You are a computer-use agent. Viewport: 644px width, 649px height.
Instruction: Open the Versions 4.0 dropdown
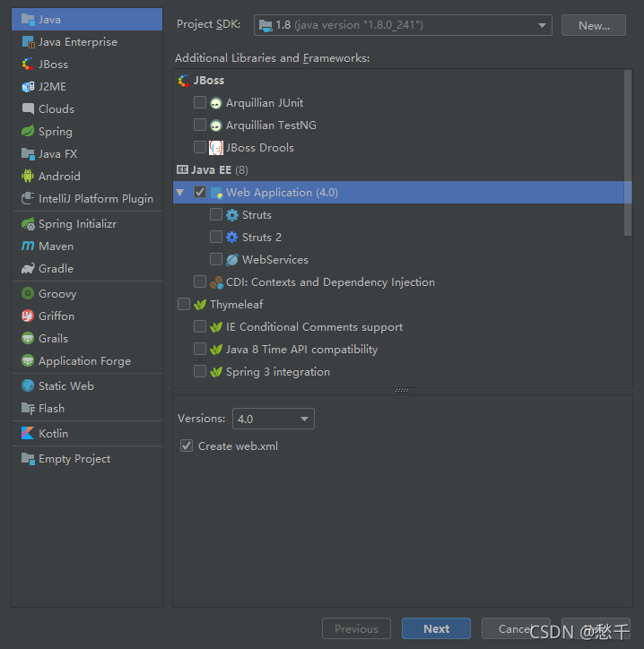click(x=274, y=419)
